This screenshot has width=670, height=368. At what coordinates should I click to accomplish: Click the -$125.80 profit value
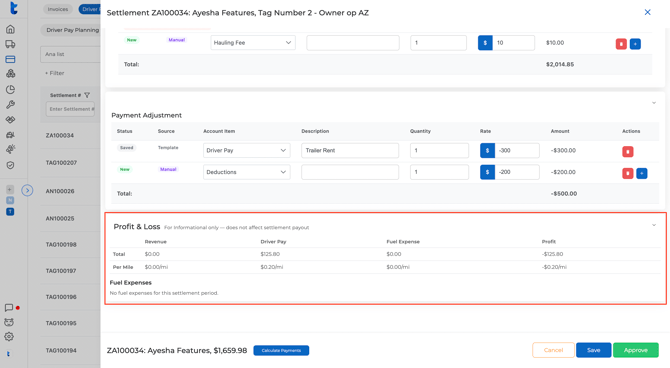point(552,254)
